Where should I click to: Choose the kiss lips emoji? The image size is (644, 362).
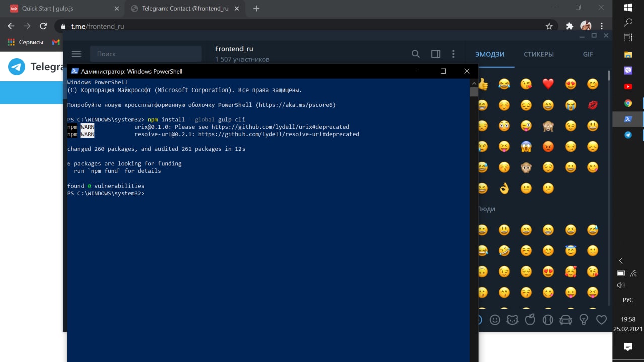[x=593, y=105]
